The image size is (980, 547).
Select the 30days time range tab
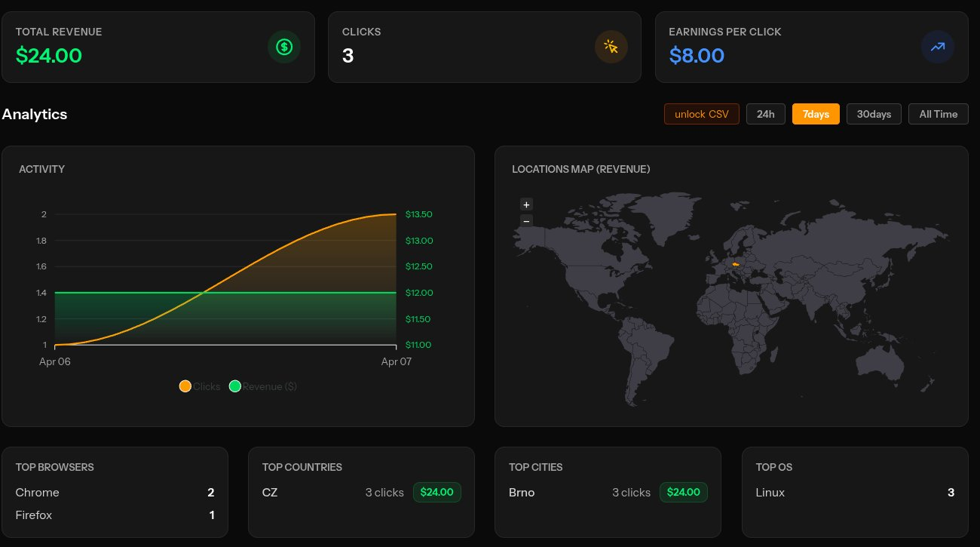pyautogui.click(x=874, y=114)
